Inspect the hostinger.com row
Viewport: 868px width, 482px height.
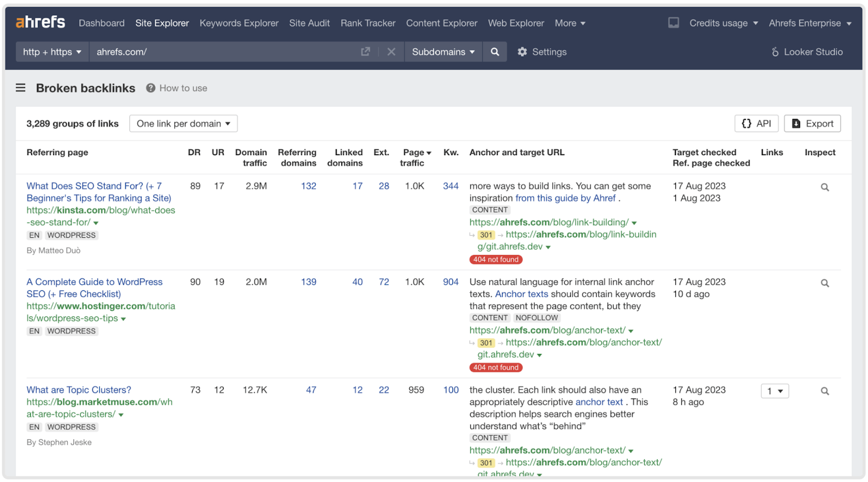[825, 283]
